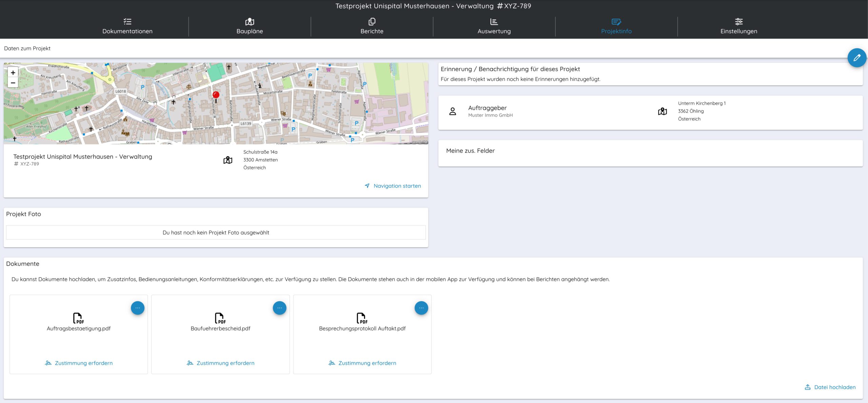
Task: Zoom in on the map
Action: (x=13, y=73)
